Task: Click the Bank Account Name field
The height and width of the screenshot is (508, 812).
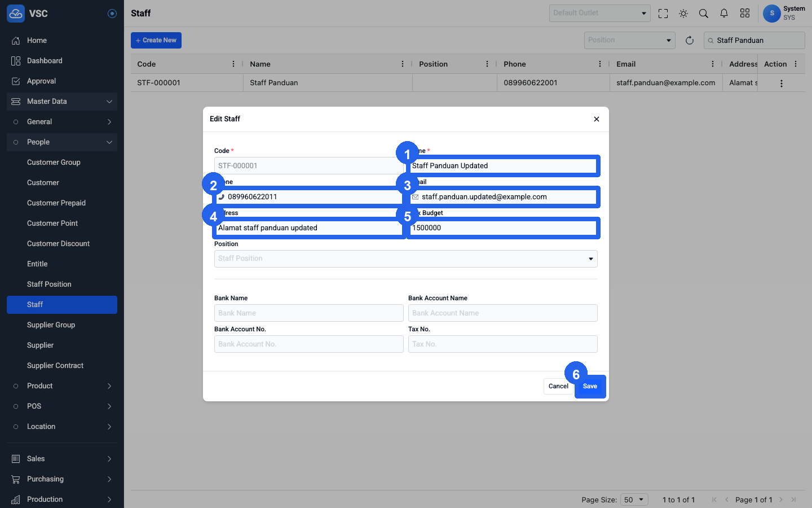Action: point(503,313)
